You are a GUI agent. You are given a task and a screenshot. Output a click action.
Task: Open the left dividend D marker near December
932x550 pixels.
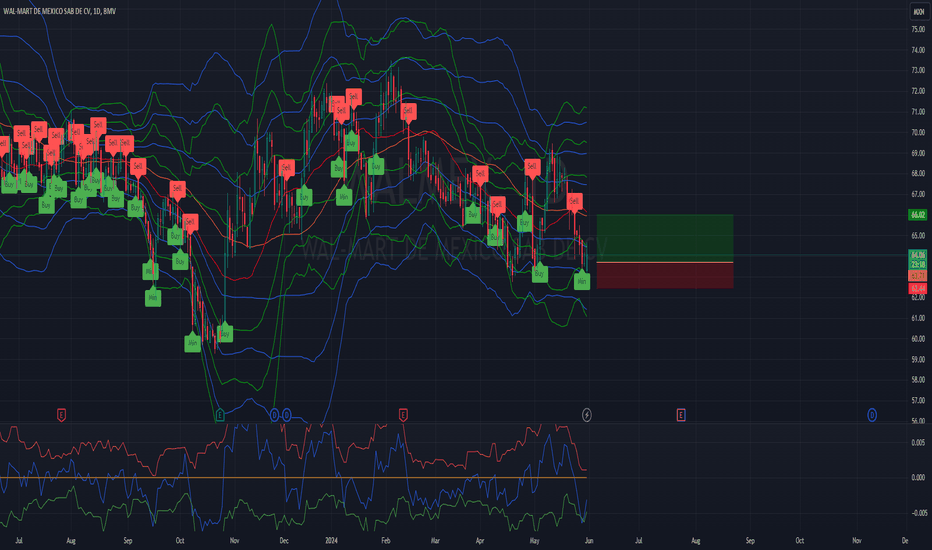click(274, 415)
